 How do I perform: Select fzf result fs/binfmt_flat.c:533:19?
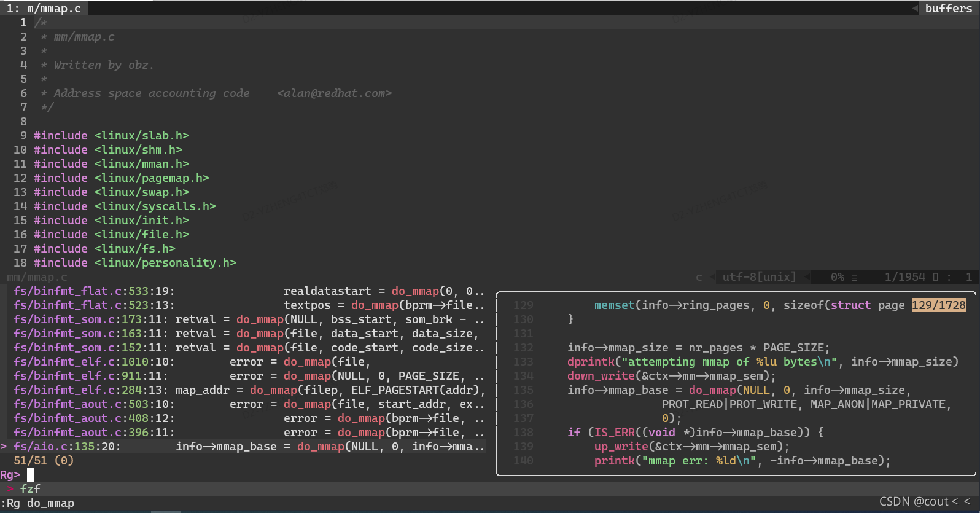249,291
